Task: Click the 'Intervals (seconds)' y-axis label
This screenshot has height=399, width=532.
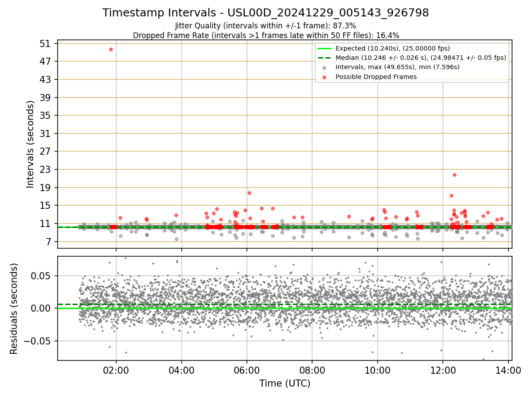Action: [x=30, y=144]
